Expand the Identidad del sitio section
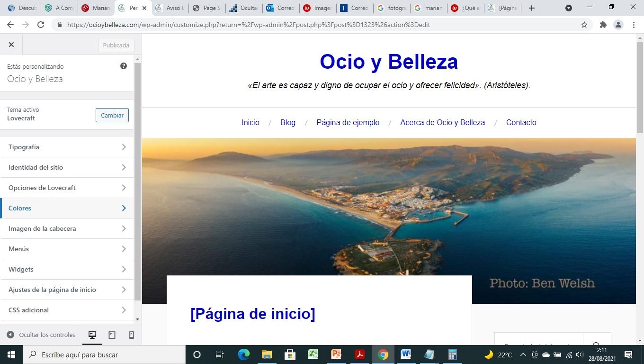644x364 pixels. coord(67,167)
